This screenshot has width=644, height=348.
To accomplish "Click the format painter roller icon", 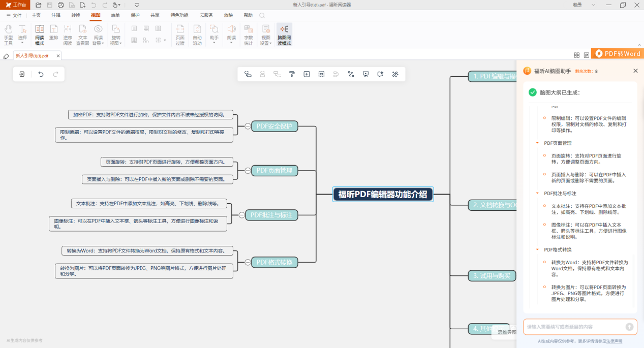I will pos(292,74).
